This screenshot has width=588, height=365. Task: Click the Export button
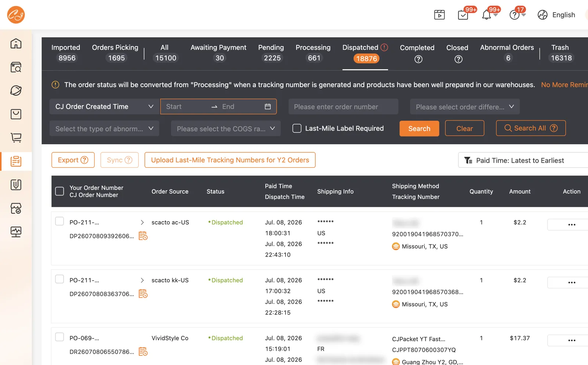click(x=73, y=160)
